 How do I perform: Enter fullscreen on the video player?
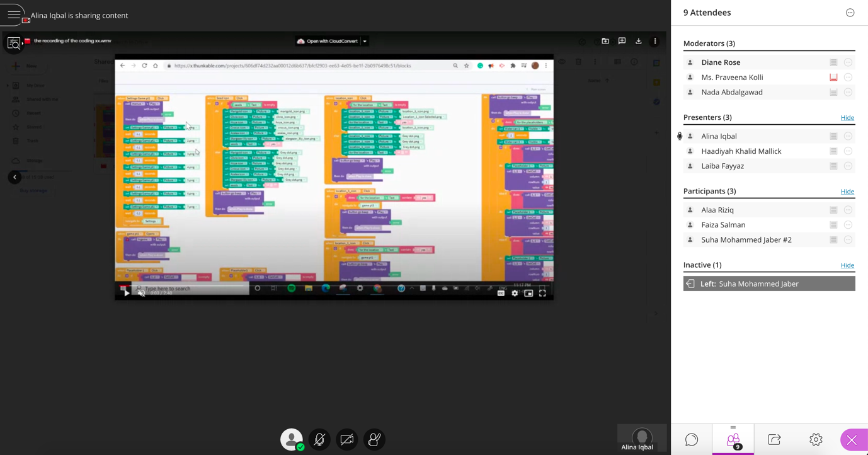[x=542, y=293]
